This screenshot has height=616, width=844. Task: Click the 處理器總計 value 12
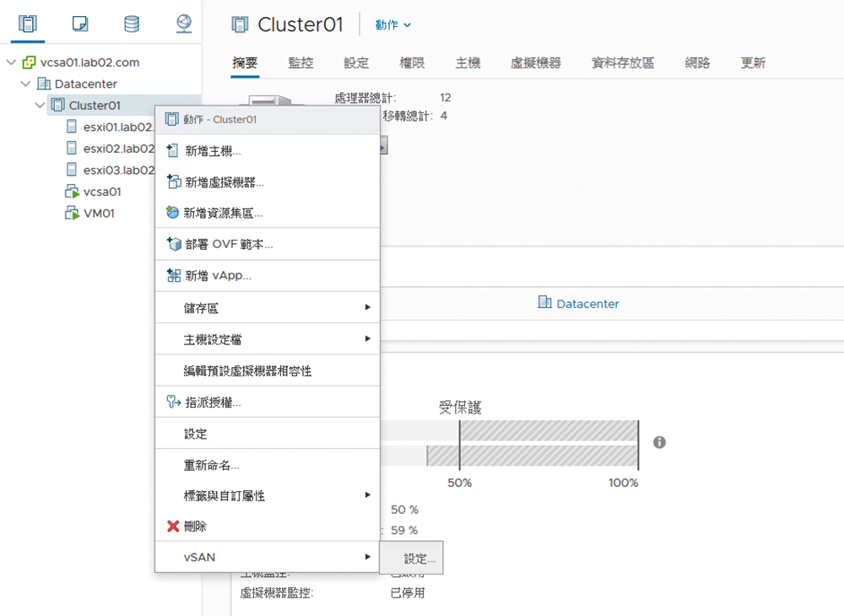[445, 97]
